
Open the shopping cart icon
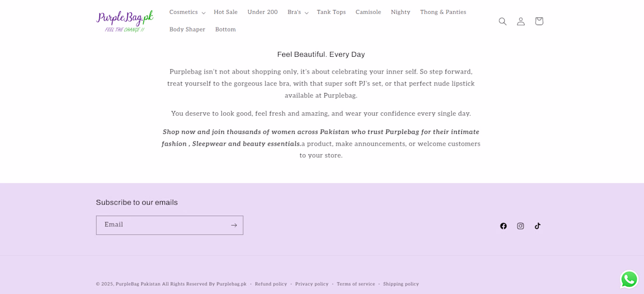click(539, 21)
